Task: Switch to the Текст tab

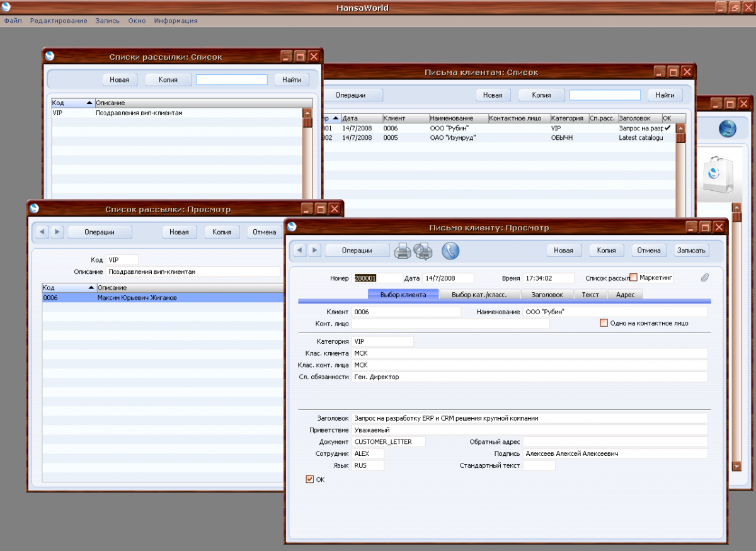Action: [x=590, y=294]
